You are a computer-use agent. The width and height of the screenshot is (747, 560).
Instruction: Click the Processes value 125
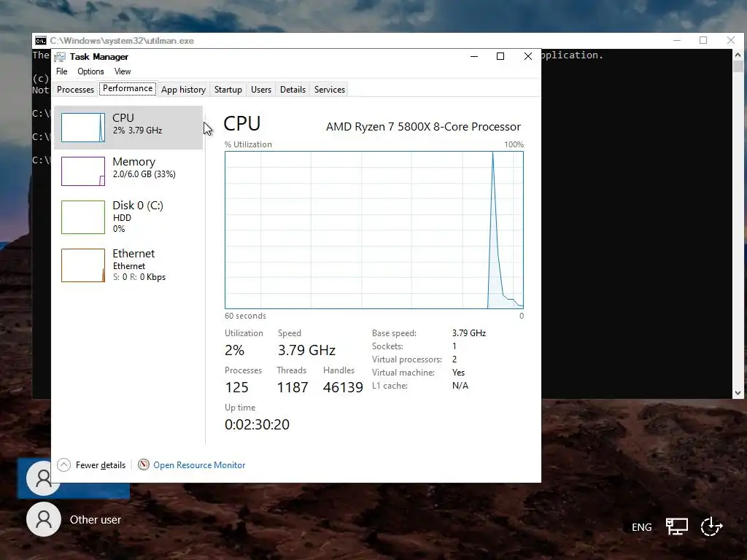coord(237,387)
